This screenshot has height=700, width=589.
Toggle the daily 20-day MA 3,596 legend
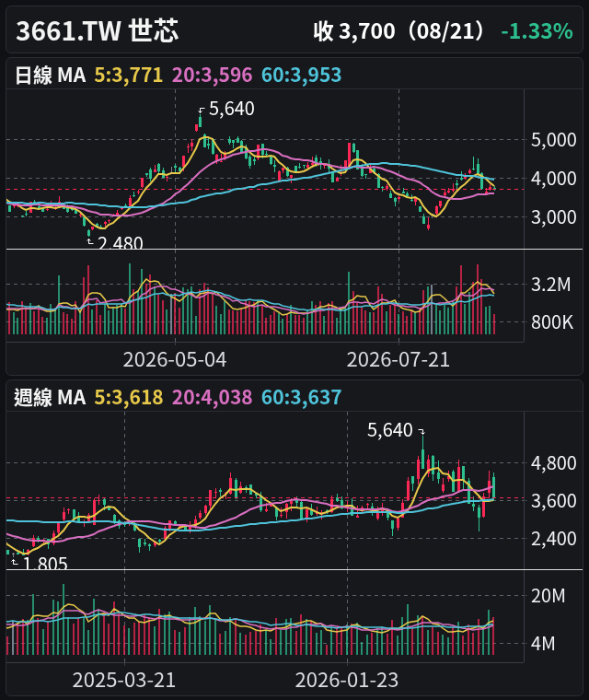pyautogui.click(x=213, y=75)
